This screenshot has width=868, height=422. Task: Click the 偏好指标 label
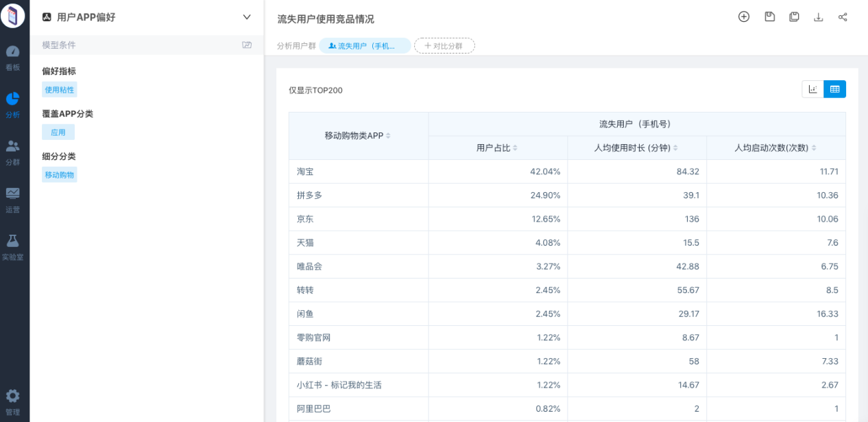[x=59, y=71]
